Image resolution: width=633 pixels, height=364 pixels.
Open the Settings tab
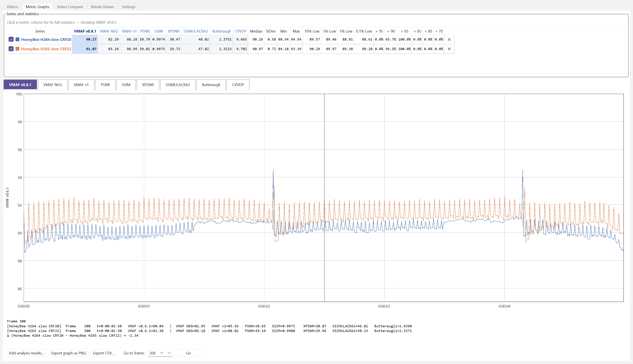(x=129, y=7)
